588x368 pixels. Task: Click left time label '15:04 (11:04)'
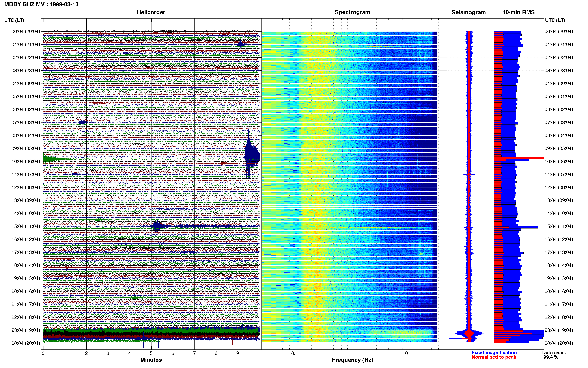pyautogui.click(x=26, y=226)
